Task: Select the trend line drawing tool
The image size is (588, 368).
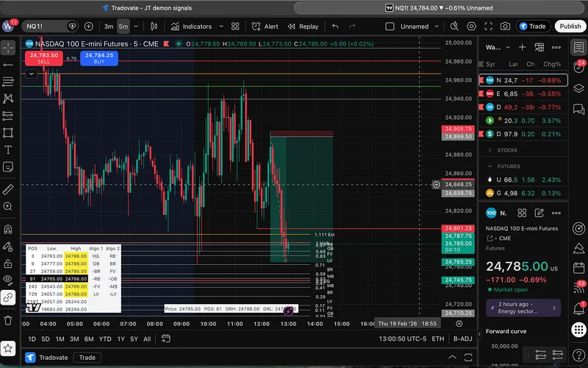Action: [8, 65]
